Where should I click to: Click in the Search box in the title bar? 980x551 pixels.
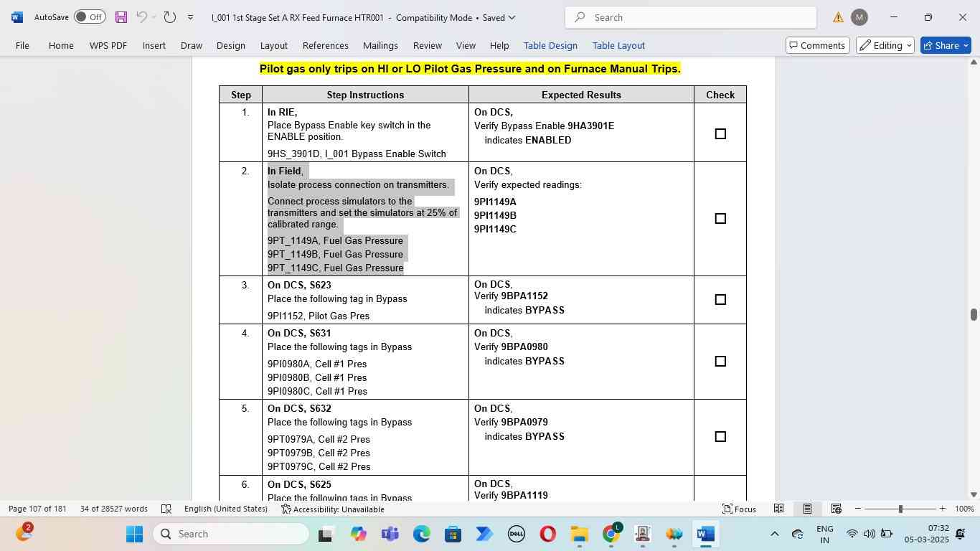click(690, 17)
